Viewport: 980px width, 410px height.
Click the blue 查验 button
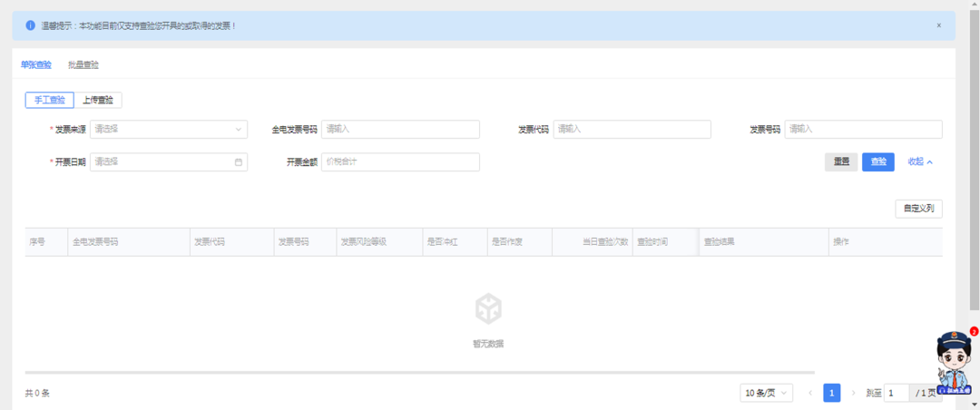pos(878,161)
